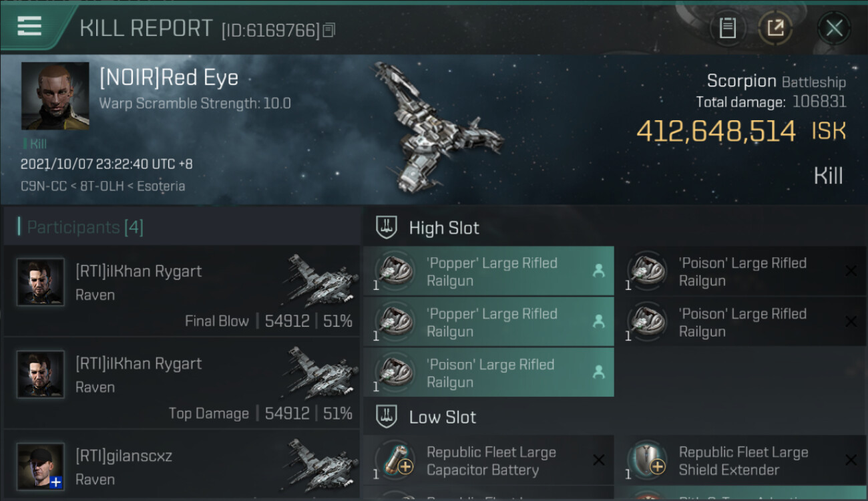
Task: Share the kill report externally
Action: click(775, 28)
